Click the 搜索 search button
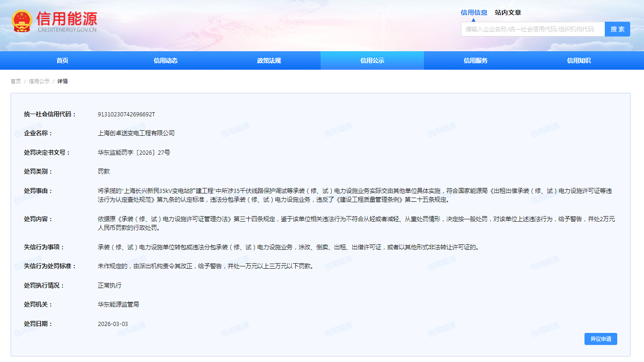The image size is (644, 362). 618,29
